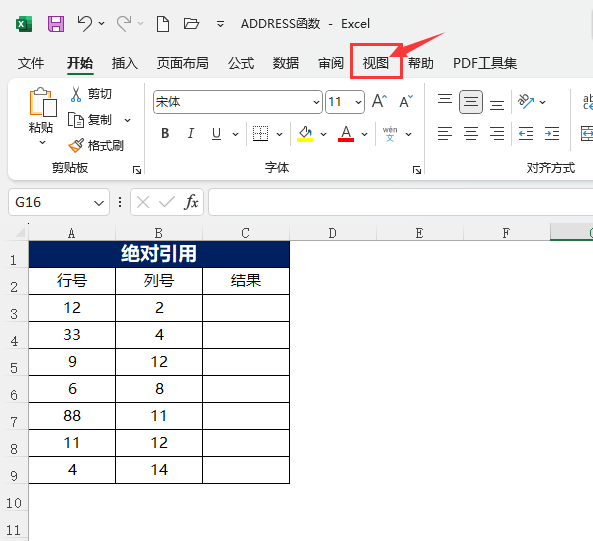Expand the Name Box dropdown for G16

tap(99, 203)
